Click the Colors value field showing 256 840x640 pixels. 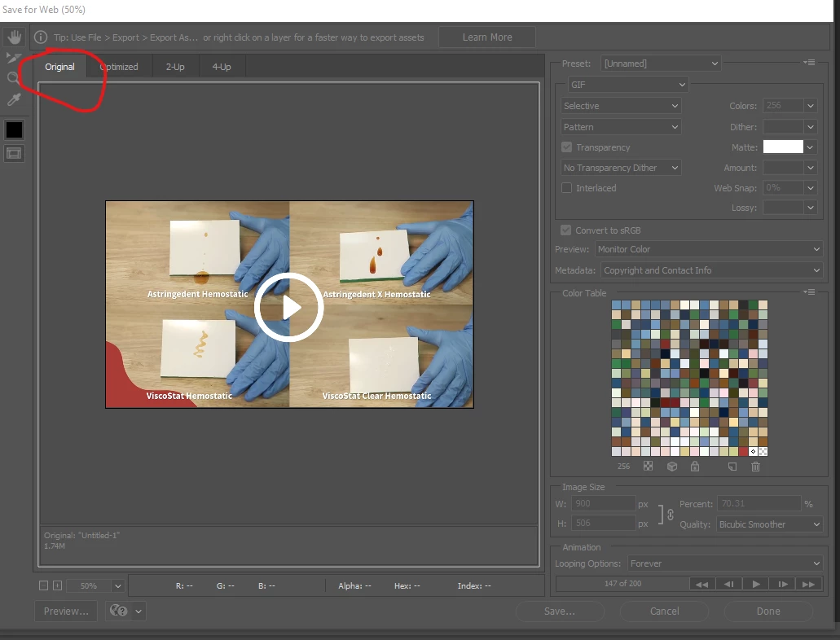[783, 106]
